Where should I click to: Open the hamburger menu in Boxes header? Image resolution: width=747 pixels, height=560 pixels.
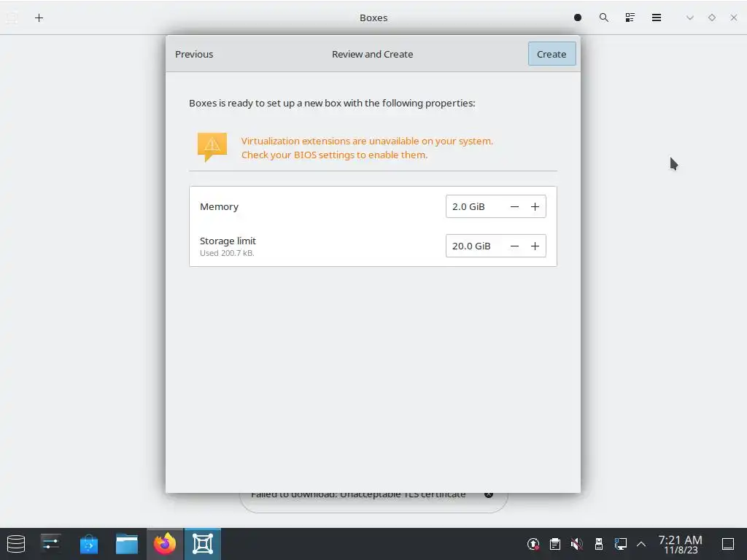[657, 17]
